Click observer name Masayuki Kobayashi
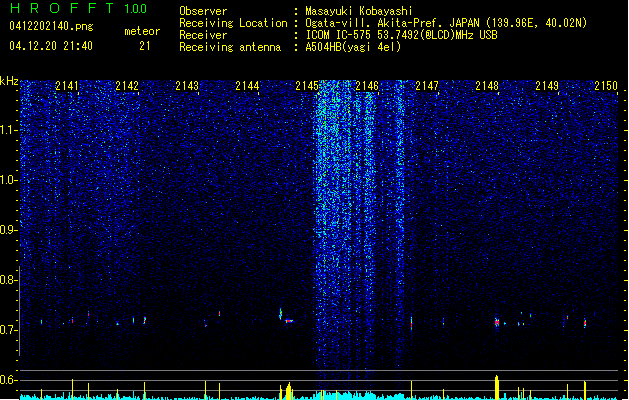 pos(359,11)
